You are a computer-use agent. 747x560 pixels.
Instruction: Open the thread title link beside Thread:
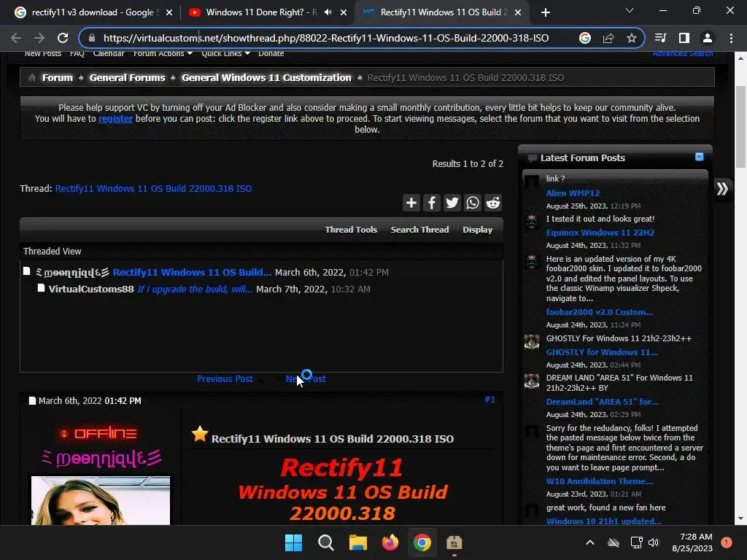coord(153,189)
